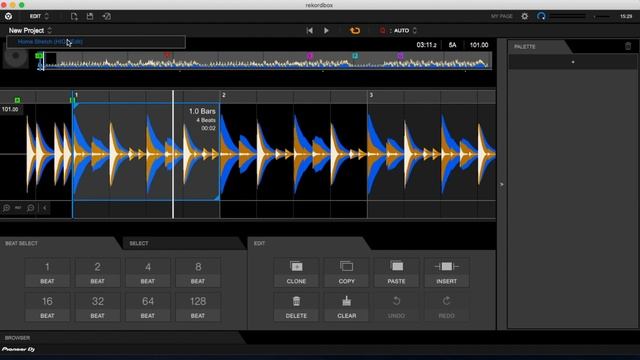The width and height of the screenshot is (640, 360).
Task: Delete palette item via trash icon
Action: point(628,46)
